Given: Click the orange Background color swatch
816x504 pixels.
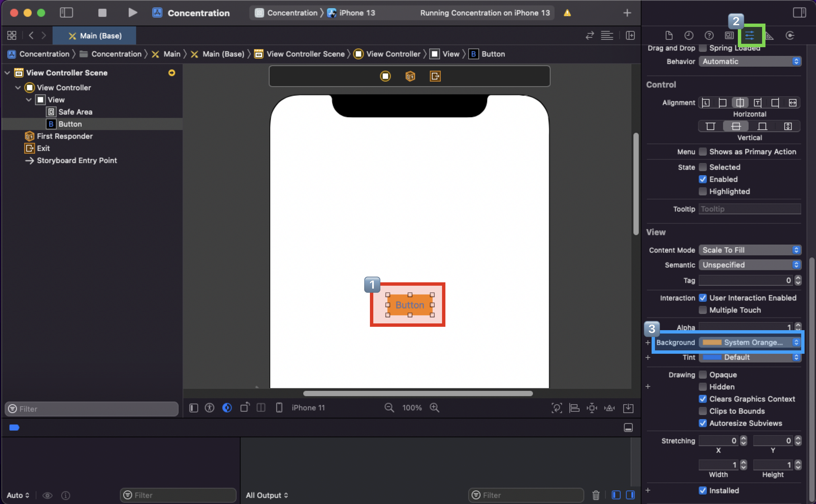Looking at the screenshot, I should pos(712,342).
